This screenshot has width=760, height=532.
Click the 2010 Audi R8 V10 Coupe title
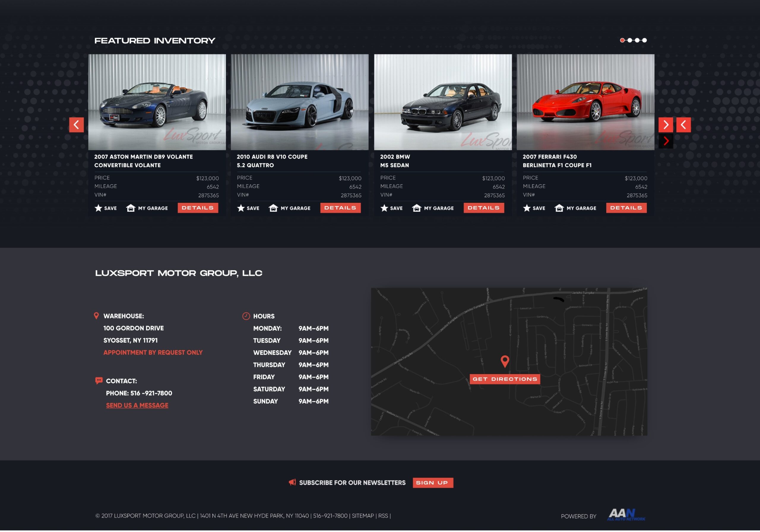272,161
